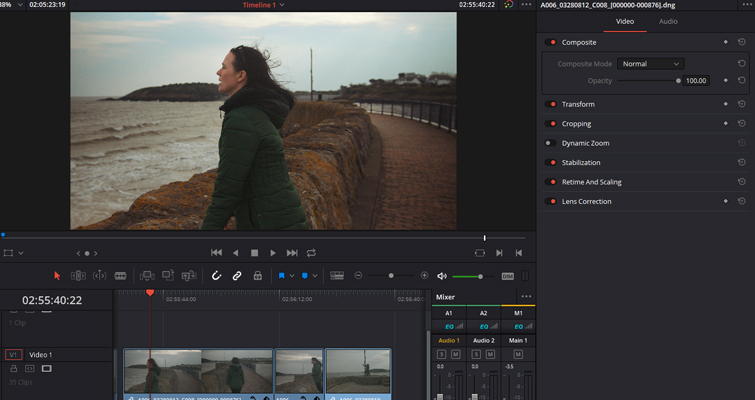Turn off the Lens Correction toggle
Viewport: 755px width, 400px height.
click(x=550, y=201)
